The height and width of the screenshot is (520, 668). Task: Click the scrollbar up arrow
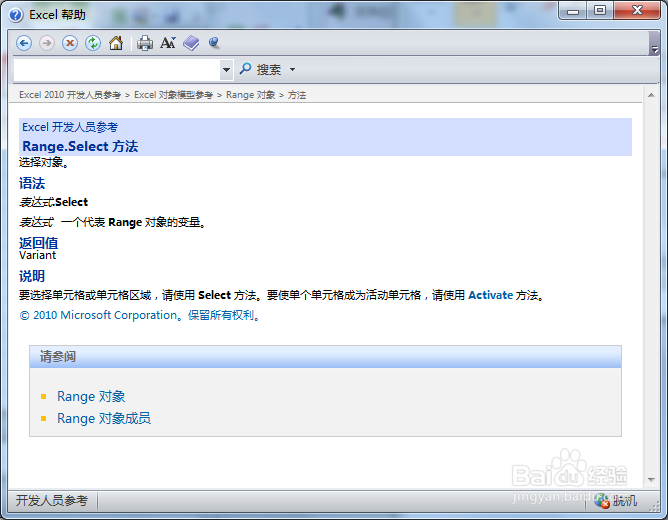[x=651, y=95]
